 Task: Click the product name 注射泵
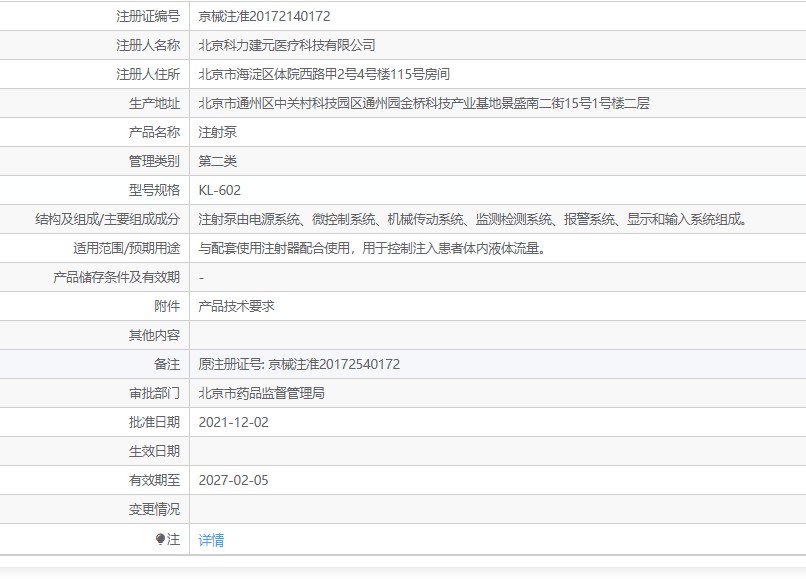tap(213, 131)
